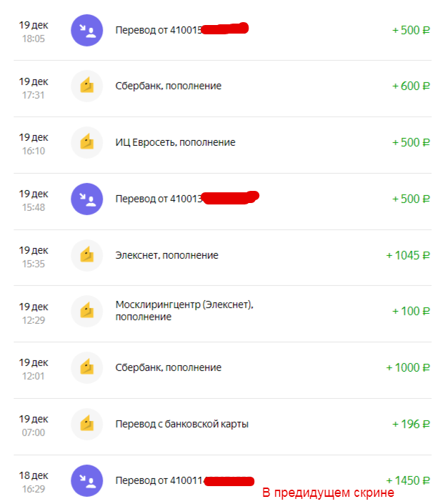Open the Перевод с банковской карты entry
The height and width of the screenshot is (504, 445).
point(181,424)
